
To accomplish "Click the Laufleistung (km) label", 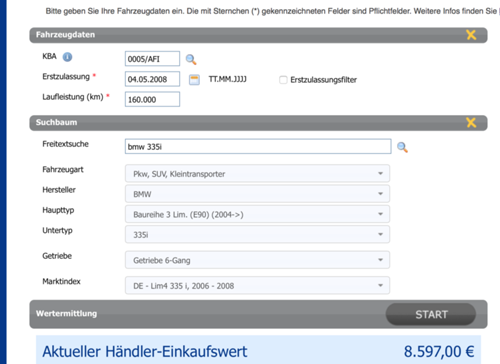I will pyautogui.click(x=73, y=97).
